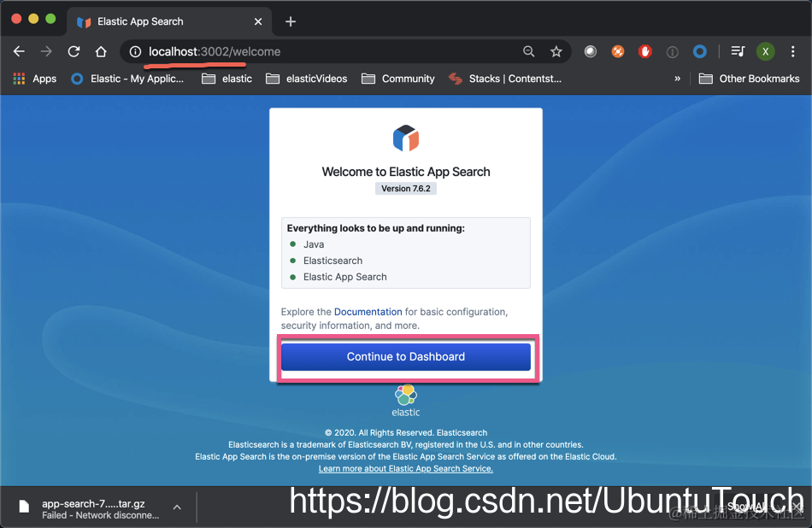This screenshot has width=812, height=528.
Task: Open the Chrome three-dot menu
Action: coord(793,51)
